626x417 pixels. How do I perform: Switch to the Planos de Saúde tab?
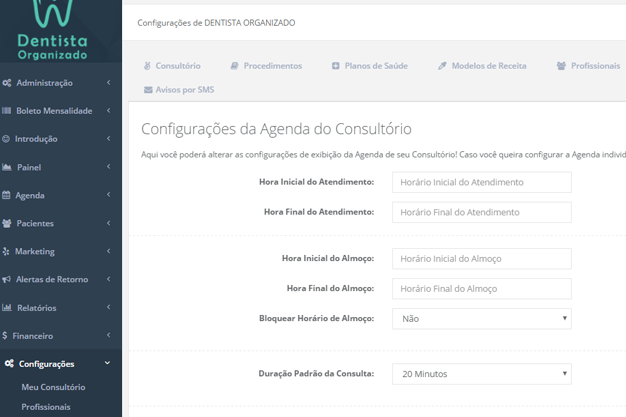pyautogui.click(x=370, y=66)
